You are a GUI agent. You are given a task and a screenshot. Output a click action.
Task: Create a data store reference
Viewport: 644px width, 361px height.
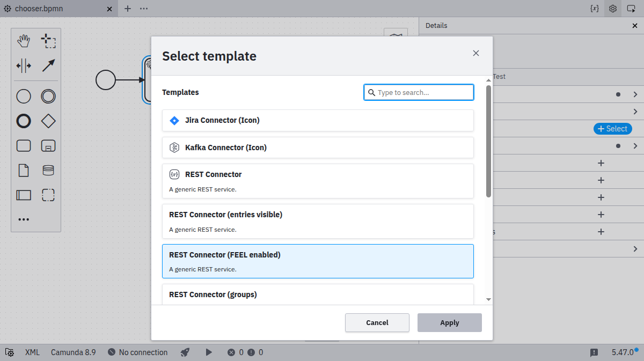tap(48, 171)
